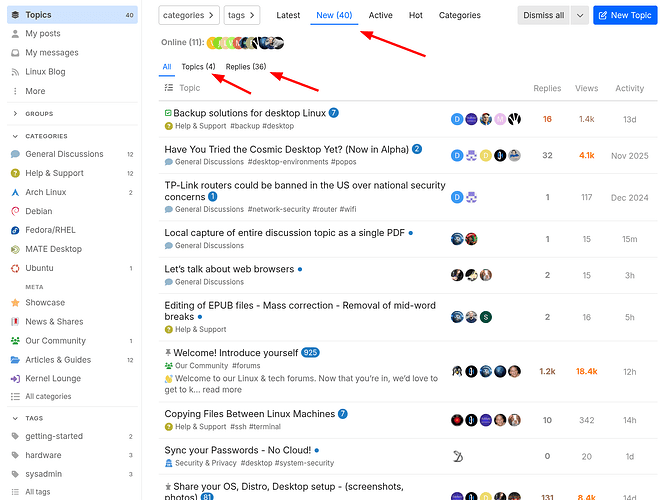Viewport: 672px width, 500px height.
Task: Click the poster avatar on Sync your Passwords row
Action: (458, 457)
